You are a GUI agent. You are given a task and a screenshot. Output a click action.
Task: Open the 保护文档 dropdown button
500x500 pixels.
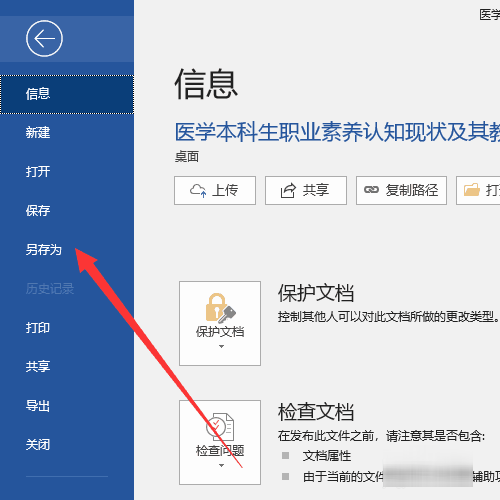coord(220,323)
